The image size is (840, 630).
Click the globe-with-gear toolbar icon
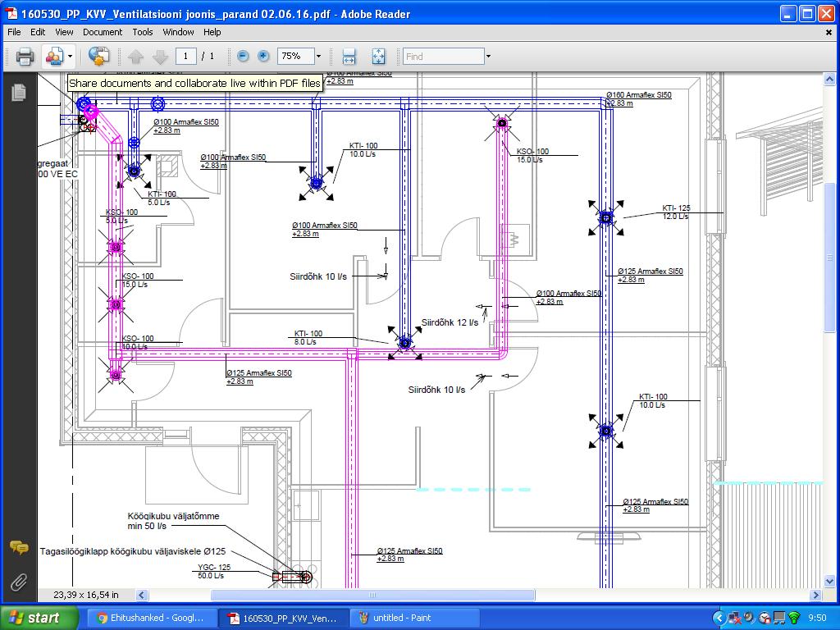point(98,57)
